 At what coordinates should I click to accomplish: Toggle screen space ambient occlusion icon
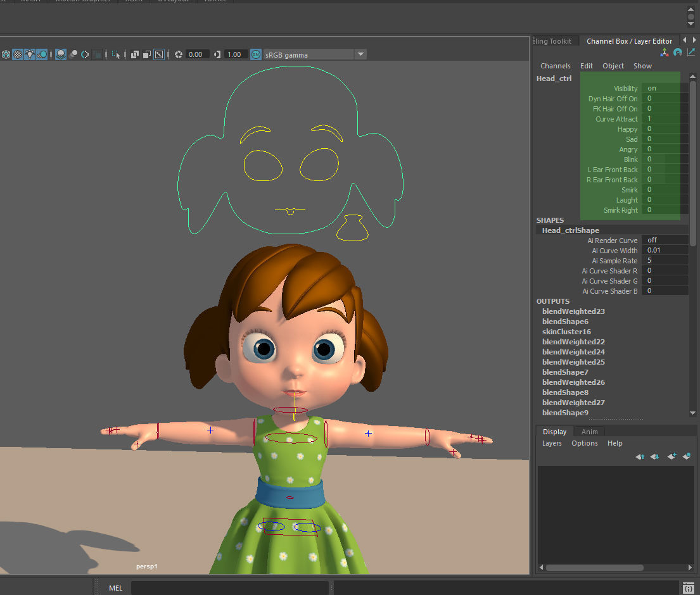pyautogui.click(x=61, y=54)
